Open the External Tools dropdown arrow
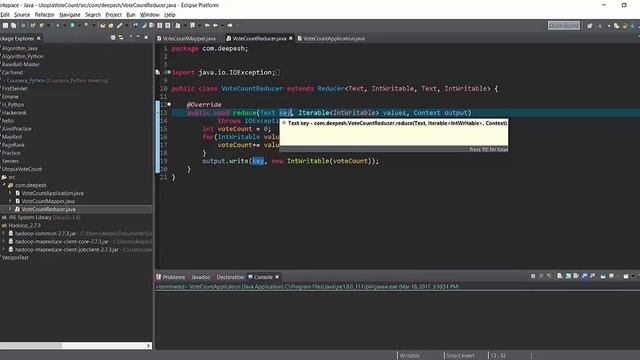Viewport: 640px width, 360px height. [94, 25]
